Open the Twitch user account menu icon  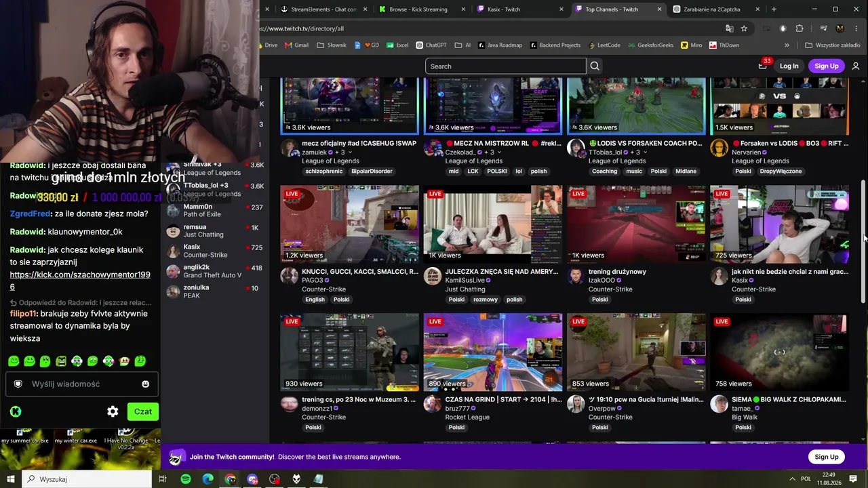pyautogui.click(x=856, y=66)
